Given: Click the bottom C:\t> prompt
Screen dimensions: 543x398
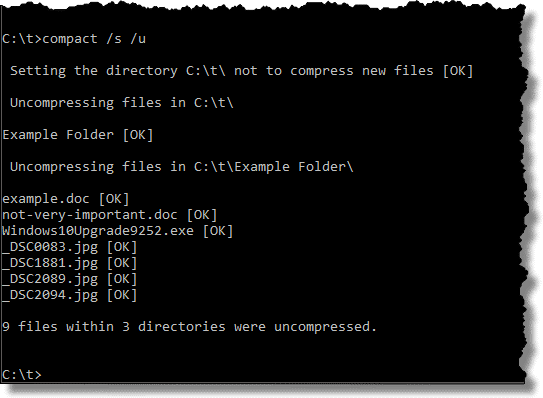Looking at the screenshot, I should pyautogui.click(x=22, y=375).
